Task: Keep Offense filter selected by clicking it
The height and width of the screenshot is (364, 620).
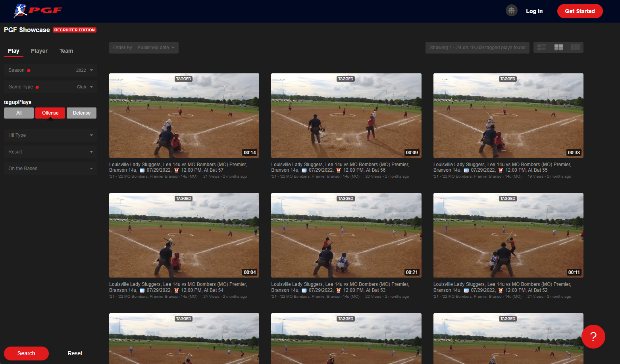Action: point(50,113)
